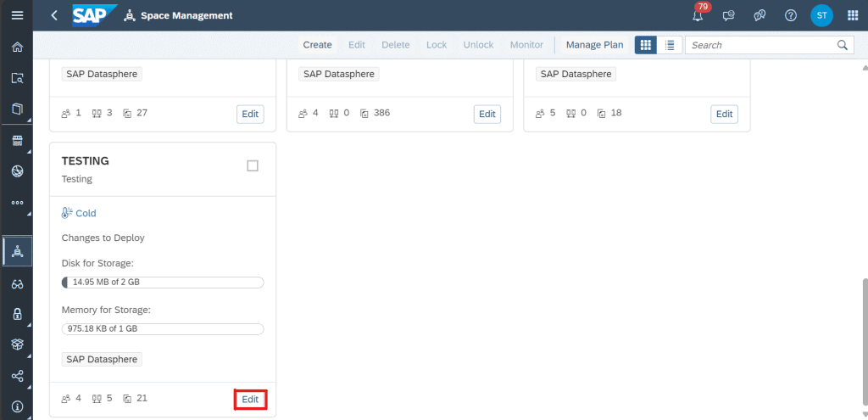Switch to list view
The height and width of the screenshot is (420, 868).
click(670, 45)
